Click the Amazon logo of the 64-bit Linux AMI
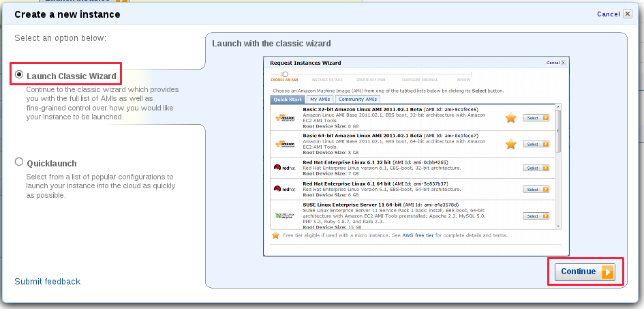 click(285, 144)
